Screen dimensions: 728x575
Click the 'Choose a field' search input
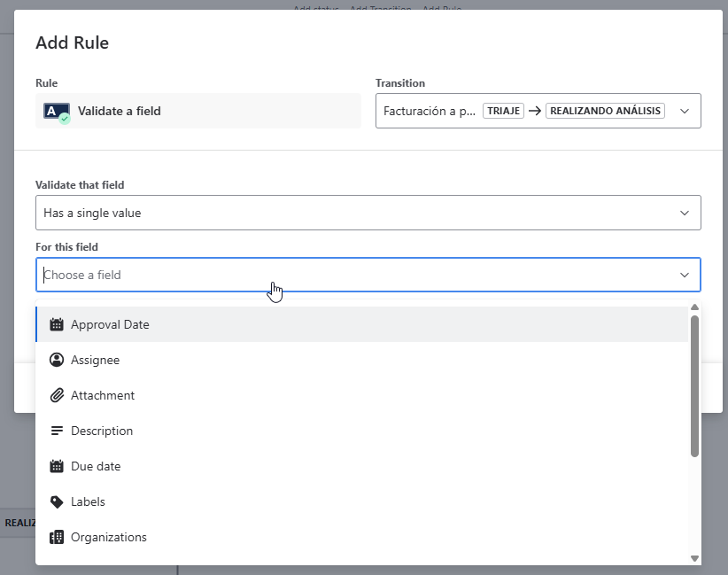(x=354, y=275)
